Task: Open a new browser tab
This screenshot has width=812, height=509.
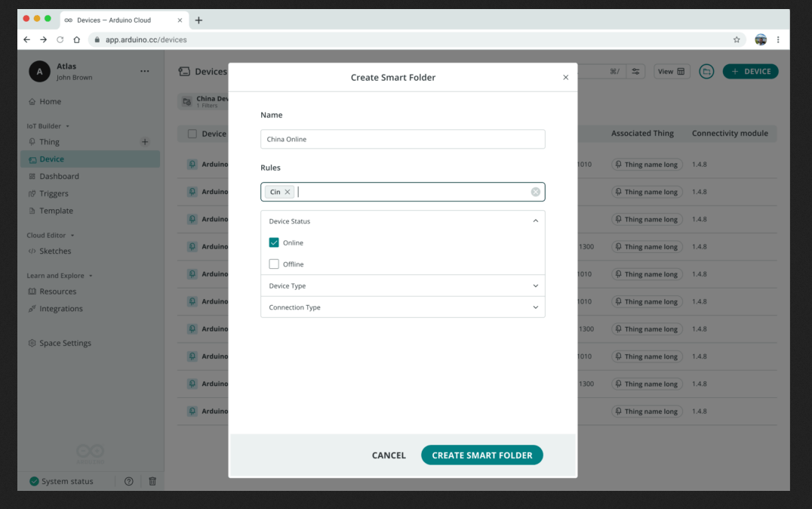Action: coord(199,20)
